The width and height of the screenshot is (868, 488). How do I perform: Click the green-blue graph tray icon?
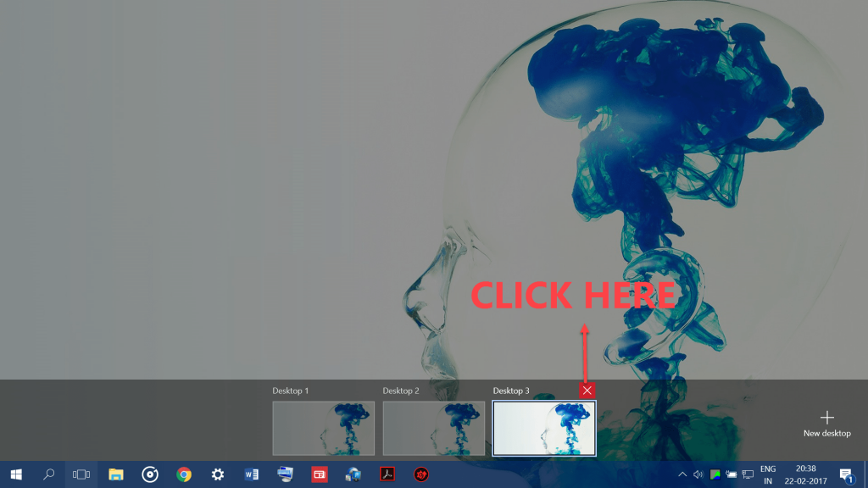[x=715, y=474]
